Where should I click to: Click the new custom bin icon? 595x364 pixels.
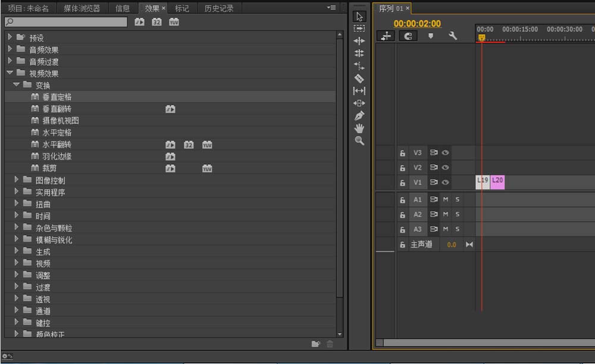pyautogui.click(x=316, y=344)
